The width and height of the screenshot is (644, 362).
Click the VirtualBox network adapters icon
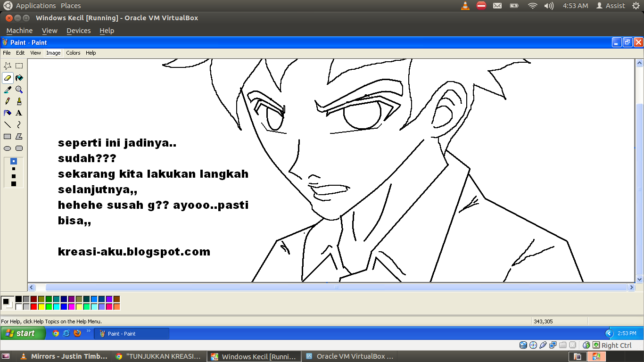553,345
